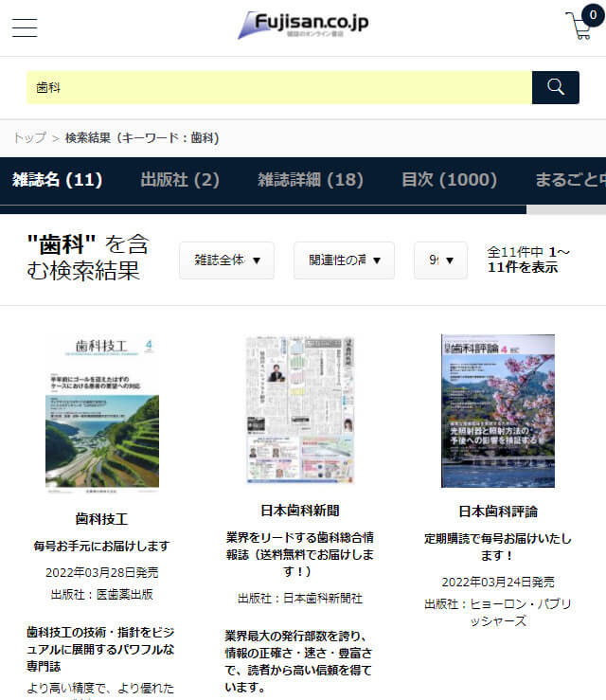
Task: Open the 日本歯科評論 cover thumbnail
Action: point(498,411)
